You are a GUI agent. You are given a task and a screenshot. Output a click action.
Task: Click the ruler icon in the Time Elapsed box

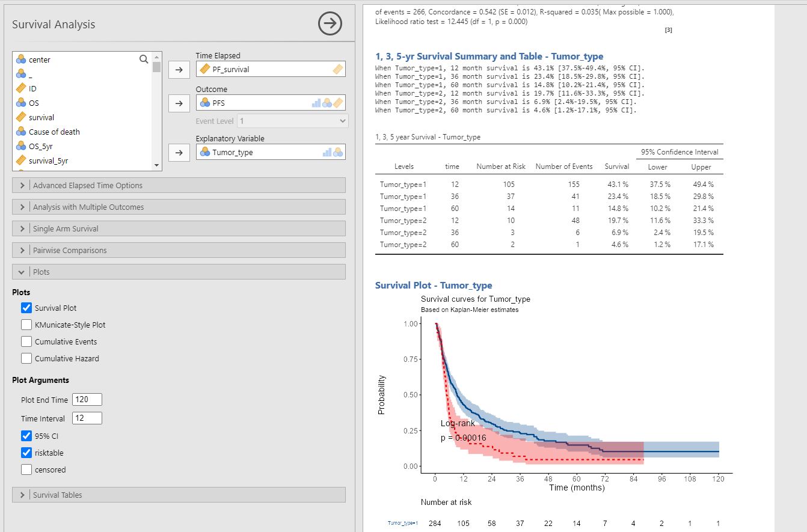pos(338,69)
